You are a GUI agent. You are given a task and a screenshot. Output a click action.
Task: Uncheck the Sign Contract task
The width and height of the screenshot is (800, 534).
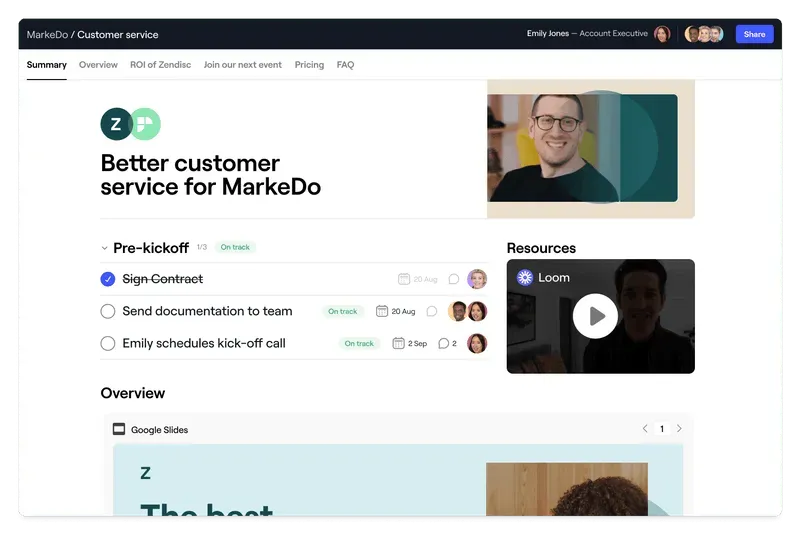[108, 279]
